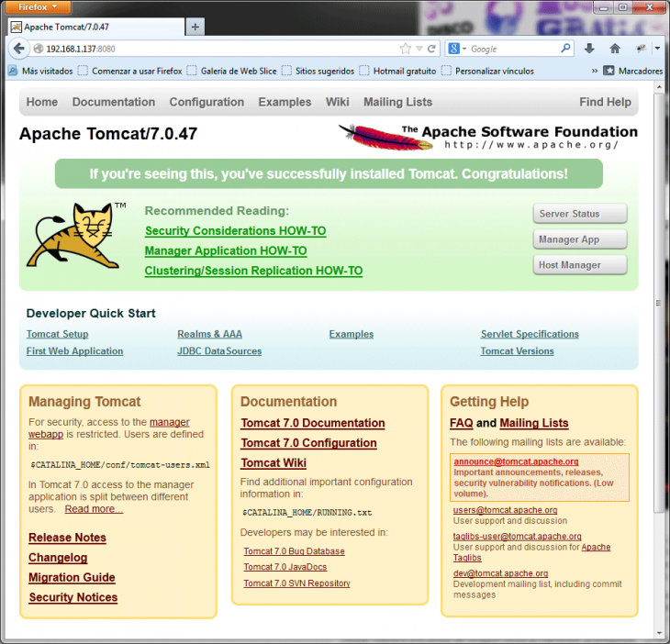Click the Apache feather logo

385,138
